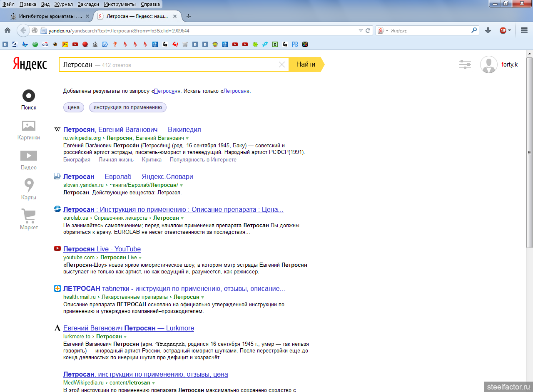This screenshot has width=533, height=392.
Task: Expand dropdown arrow next to Wikipedia result URL
Action: [x=187, y=138]
